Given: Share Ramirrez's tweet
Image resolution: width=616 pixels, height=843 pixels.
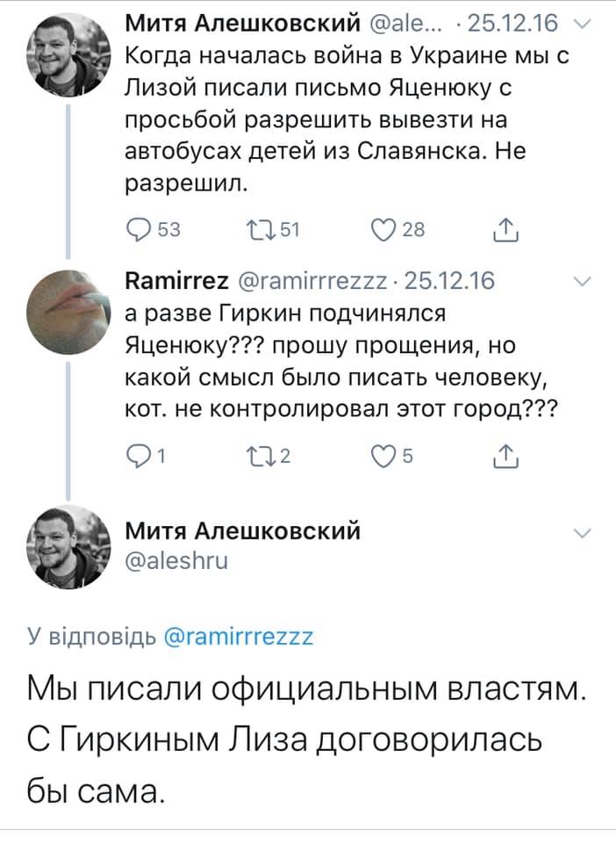Looking at the screenshot, I should [x=504, y=454].
